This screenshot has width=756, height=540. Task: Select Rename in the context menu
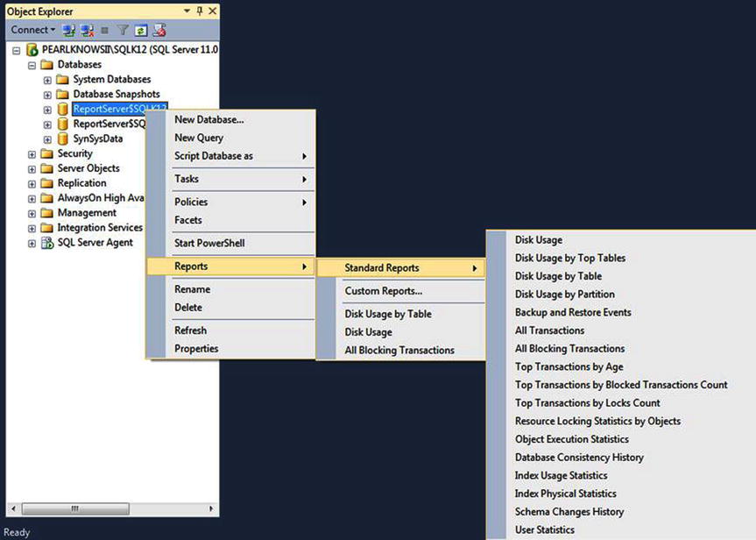(x=231, y=289)
